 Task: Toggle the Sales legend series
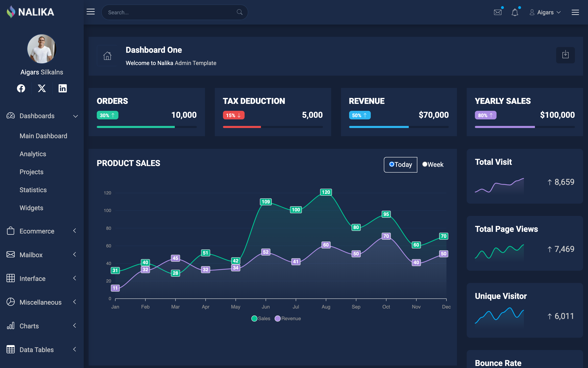pyautogui.click(x=261, y=318)
